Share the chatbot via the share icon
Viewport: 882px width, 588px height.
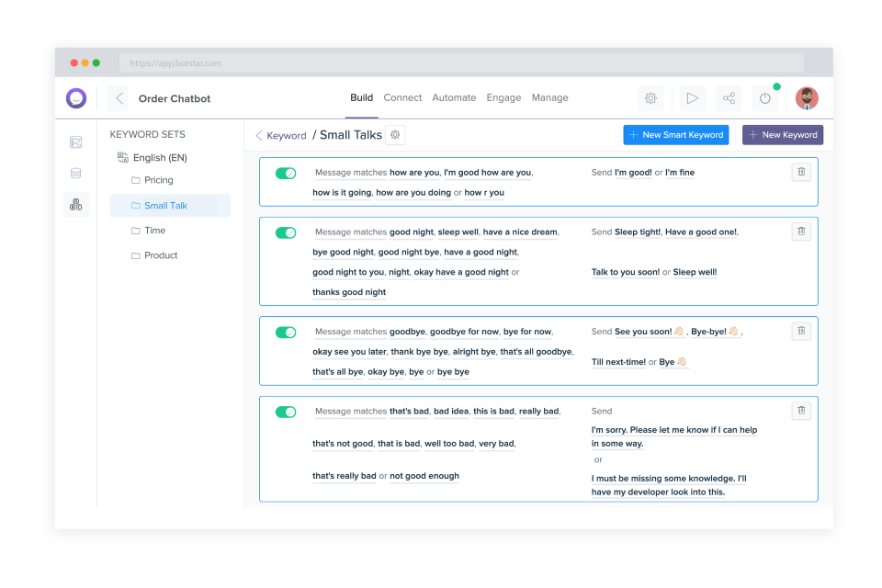(x=729, y=97)
